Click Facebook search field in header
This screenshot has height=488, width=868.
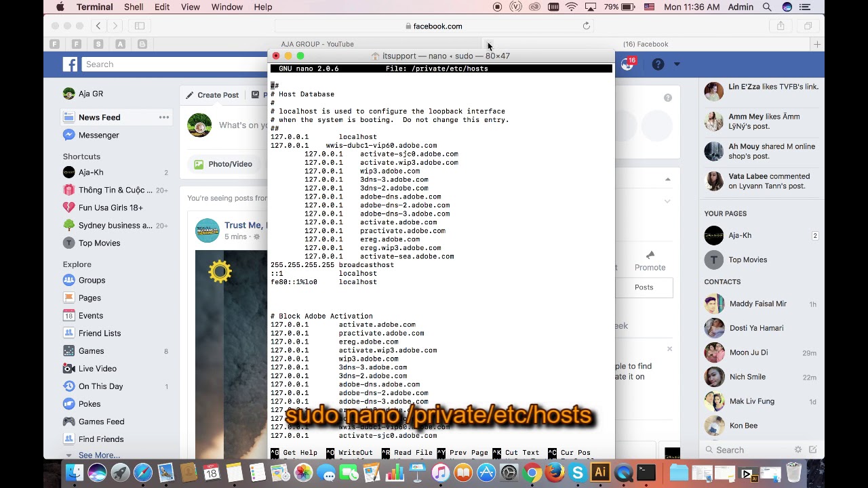pos(173,64)
